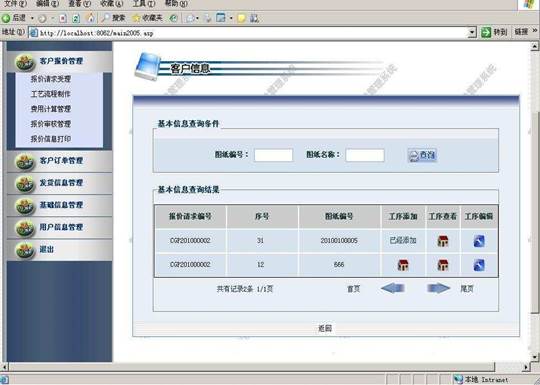Open the 工序编辑 icon for drawing 666
Image resolution: width=540 pixels, height=385 pixels.
(x=479, y=265)
